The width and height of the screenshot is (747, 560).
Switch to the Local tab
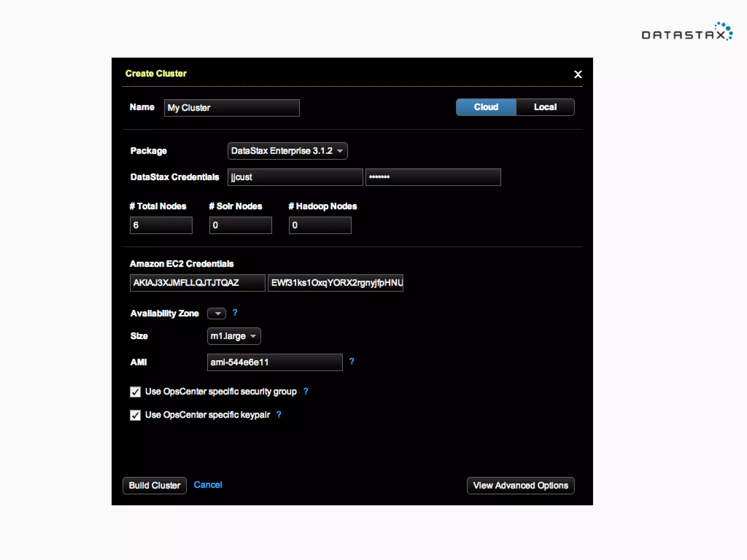click(545, 107)
